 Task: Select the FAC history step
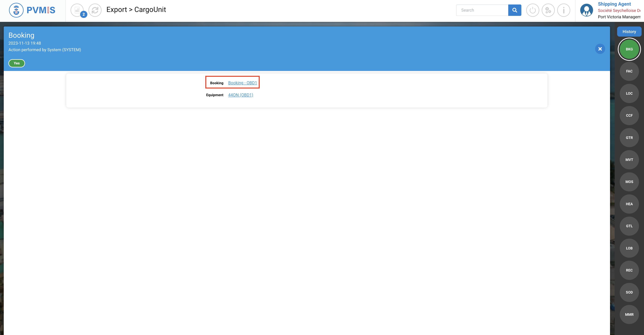click(x=629, y=71)
